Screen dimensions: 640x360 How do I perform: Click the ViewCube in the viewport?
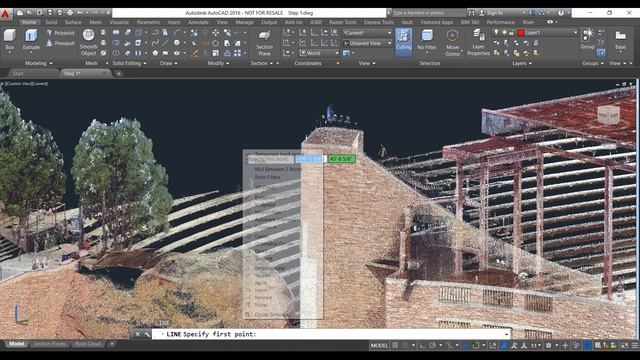click(x=609, y=116)
